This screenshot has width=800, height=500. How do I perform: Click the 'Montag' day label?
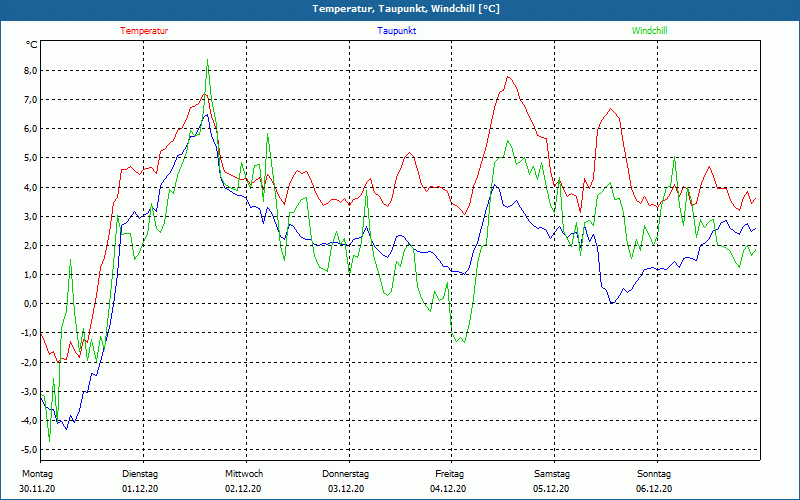point(37,474)
